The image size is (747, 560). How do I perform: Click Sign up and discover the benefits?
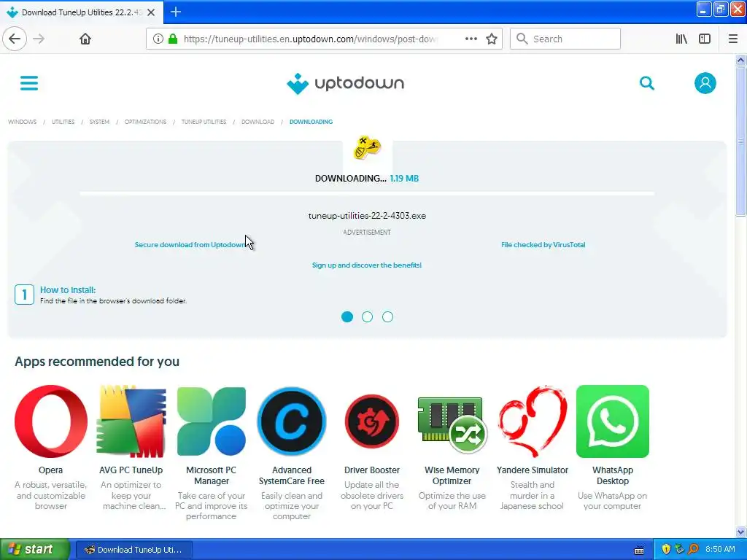click(367, 265)
